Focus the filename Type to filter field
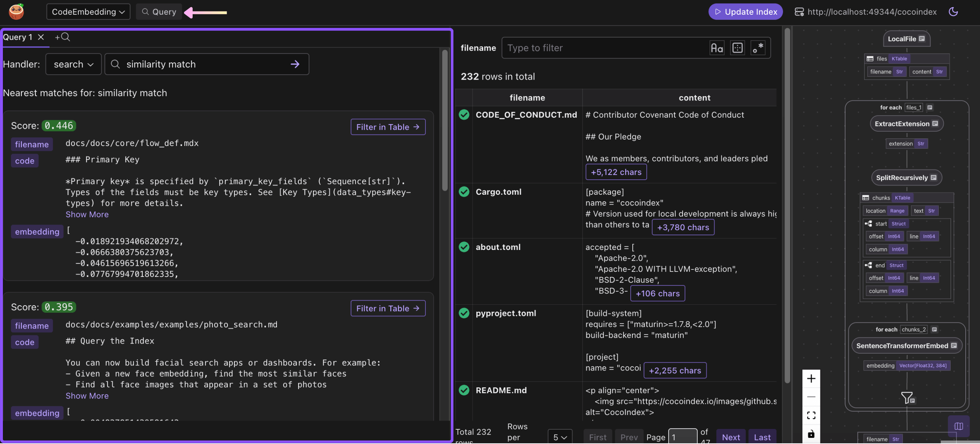980x444 pixels. [605, 48]
